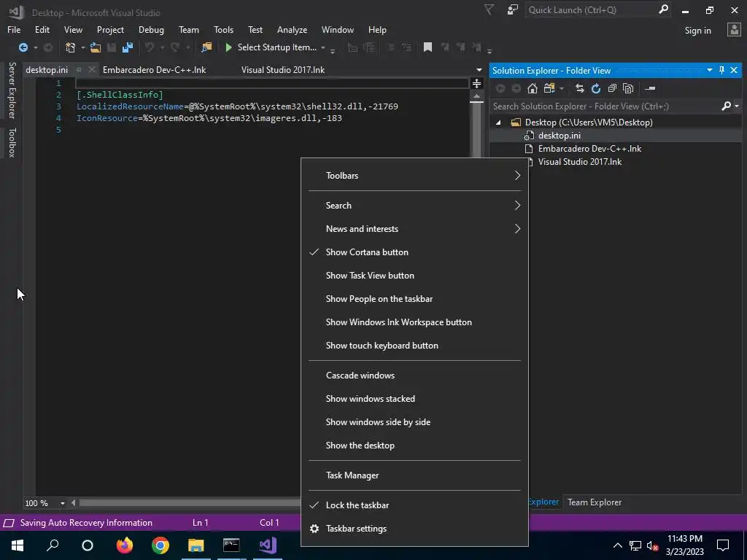Click the Solution Explorer Home icon
The image size is (747, 560).
tap(533, 88)
